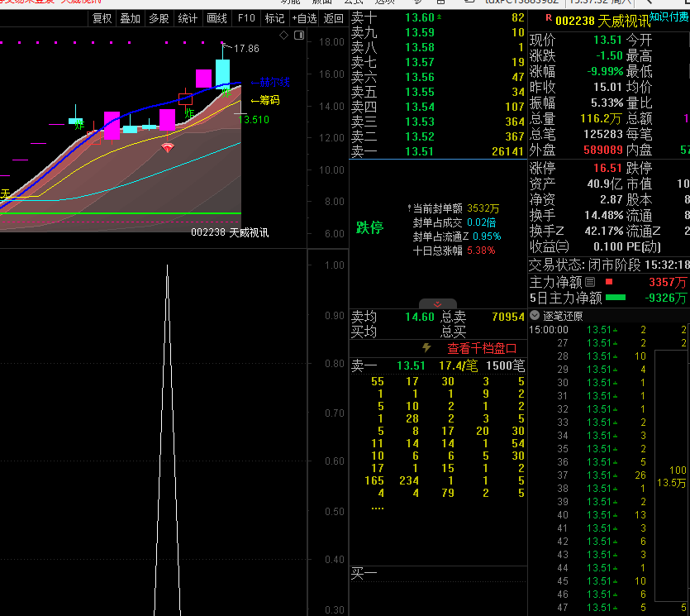The height and width of the screenshot is (616, 690).
Task: Expand the 逐笔还原 dropdown arrow
Action: point(535,316)
